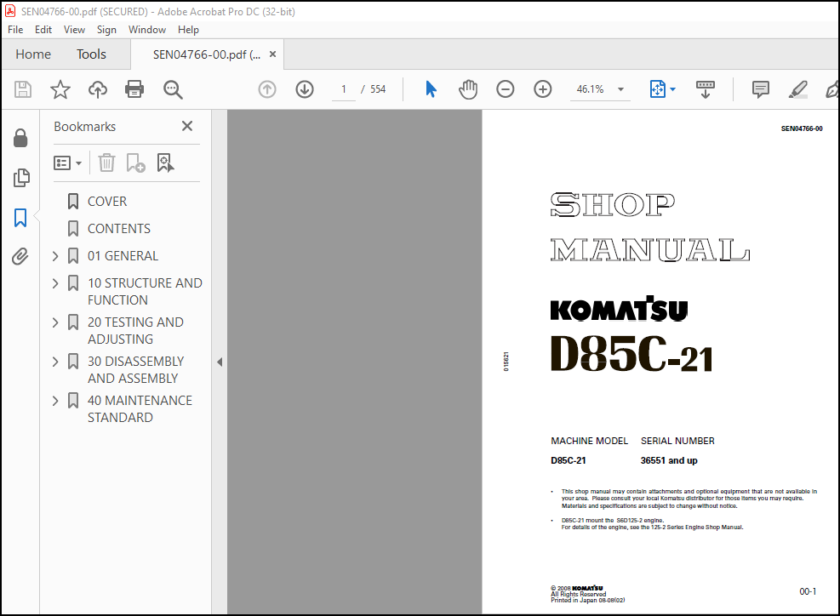Switch to the Home tab
Screen dimensions: 840x616
pos(33,54)
